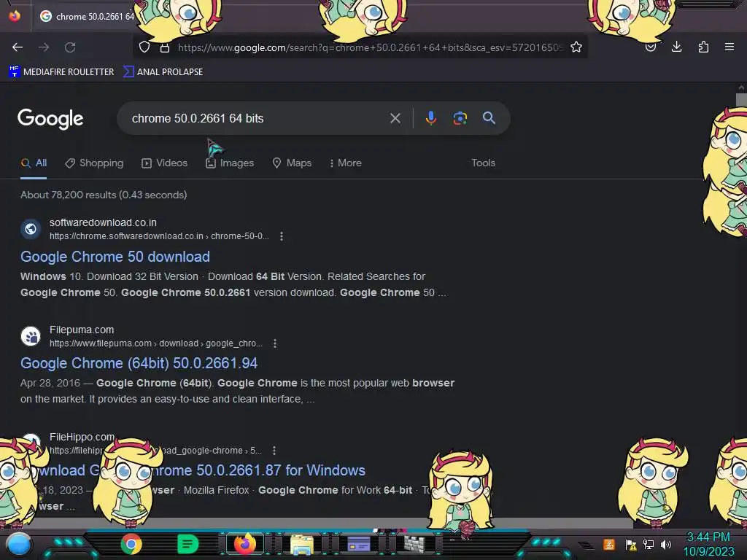Open the second bookmarks toolbar item

tap(163, 72)
